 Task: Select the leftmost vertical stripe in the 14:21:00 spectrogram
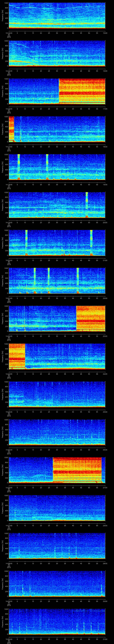point(35,280)
